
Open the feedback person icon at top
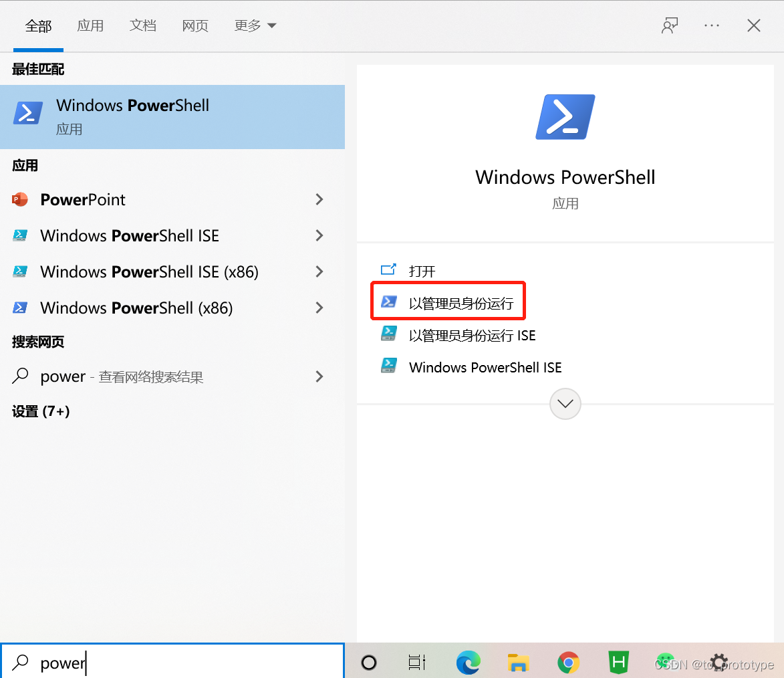pyautogui.click(x=670, y=25)
